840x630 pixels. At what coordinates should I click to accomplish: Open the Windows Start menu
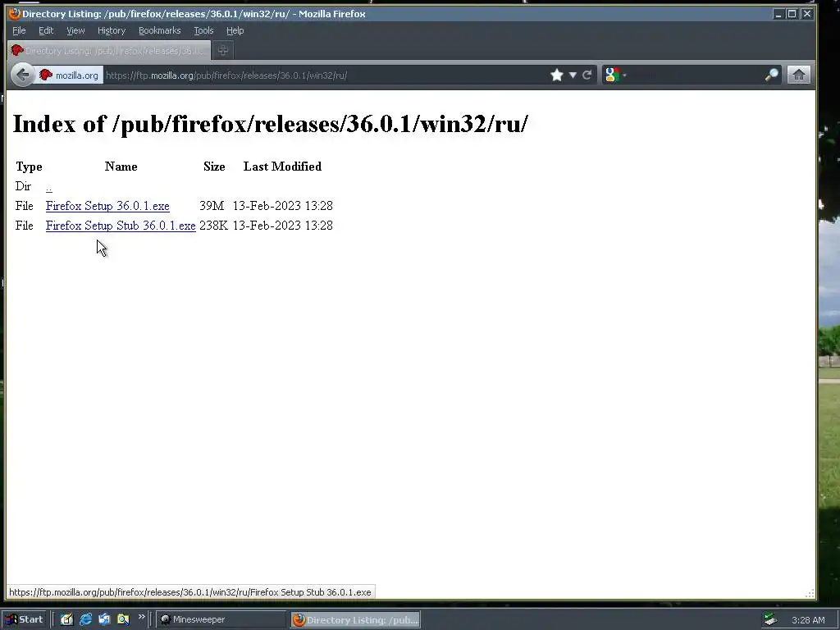tap(25, 620)
